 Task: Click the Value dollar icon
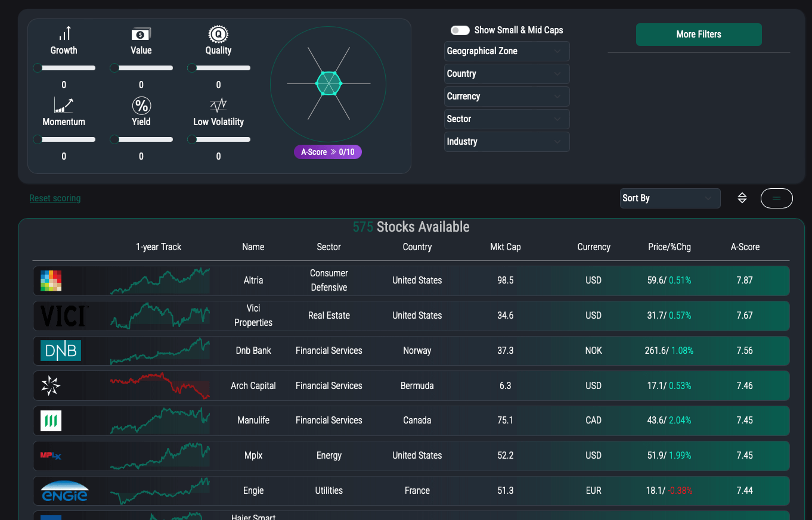tap(141, 35)
